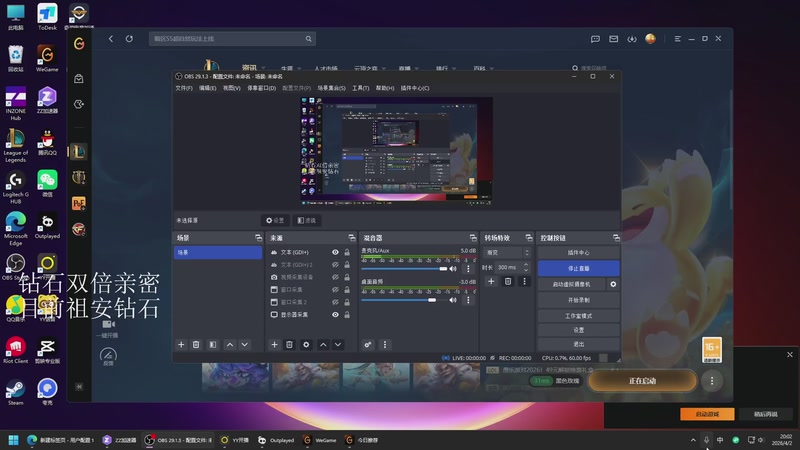Add a new source with the Sources panel plus icon
Screen dimensions: 800x450
pyautogui.click(x=274, y=345)
